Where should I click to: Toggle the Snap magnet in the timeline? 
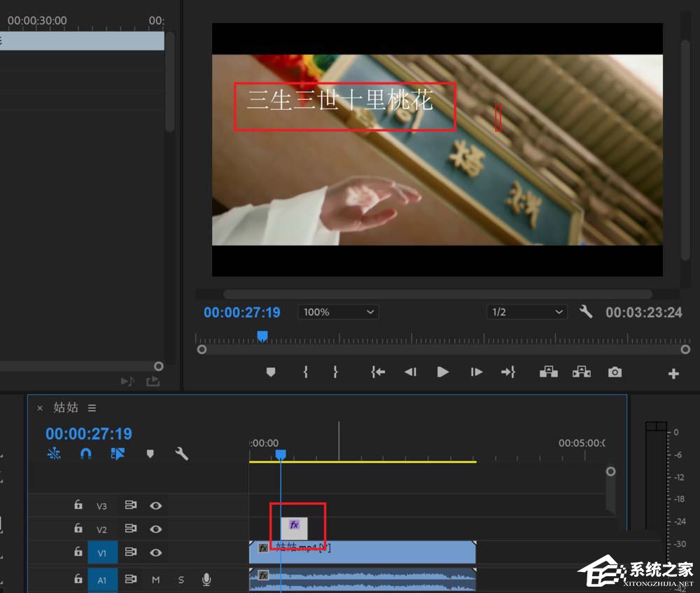coord(85,454)
